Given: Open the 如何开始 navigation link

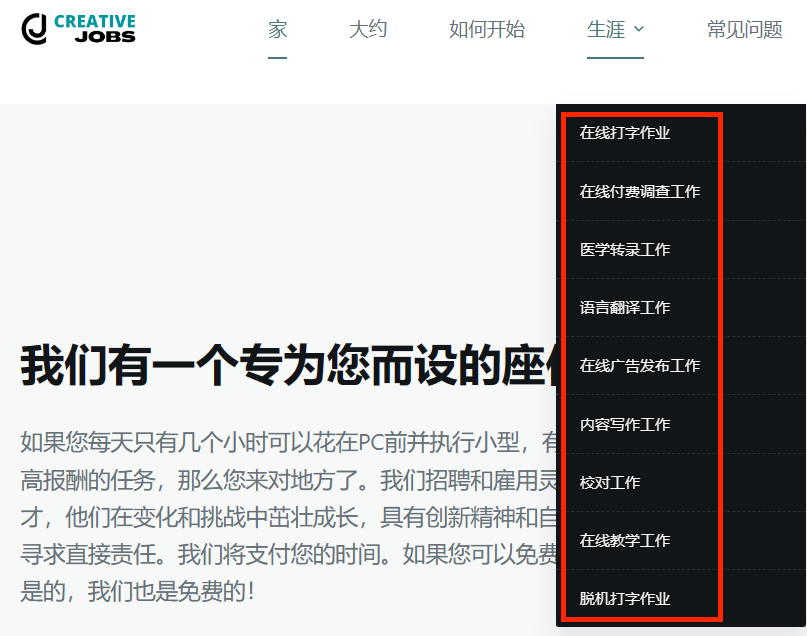Looking at the screenshot, I should (487, 30).
